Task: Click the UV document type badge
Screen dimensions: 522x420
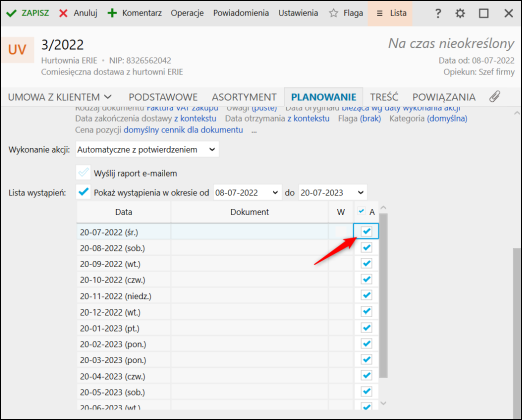Action: 17,50
